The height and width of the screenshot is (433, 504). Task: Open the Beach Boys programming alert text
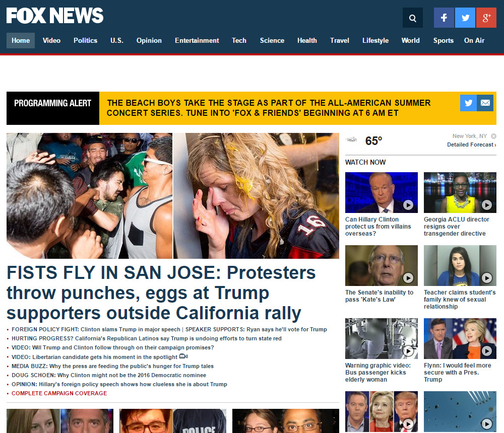click(x=269, y=108)
